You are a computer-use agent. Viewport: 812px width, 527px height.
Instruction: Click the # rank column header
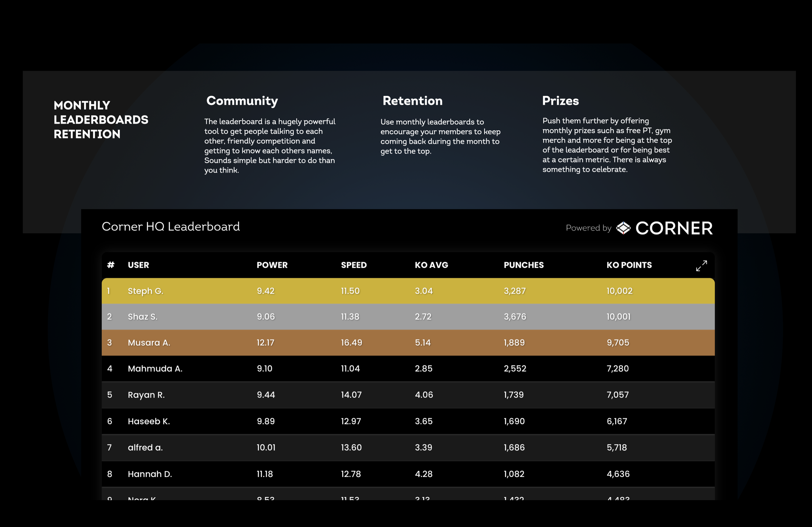[x=110, y=265]
